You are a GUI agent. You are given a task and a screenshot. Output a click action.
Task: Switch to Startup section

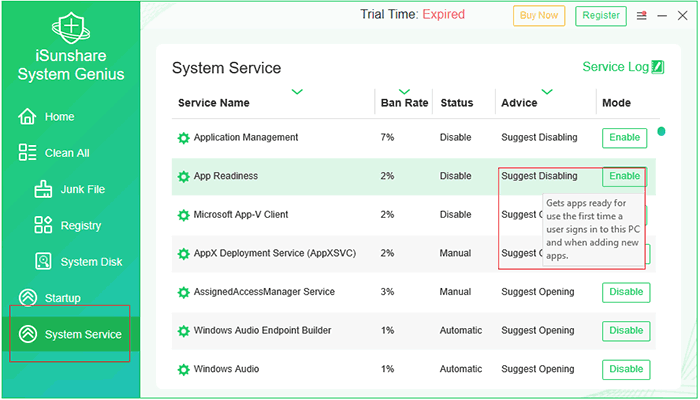[x=62, y=298]
